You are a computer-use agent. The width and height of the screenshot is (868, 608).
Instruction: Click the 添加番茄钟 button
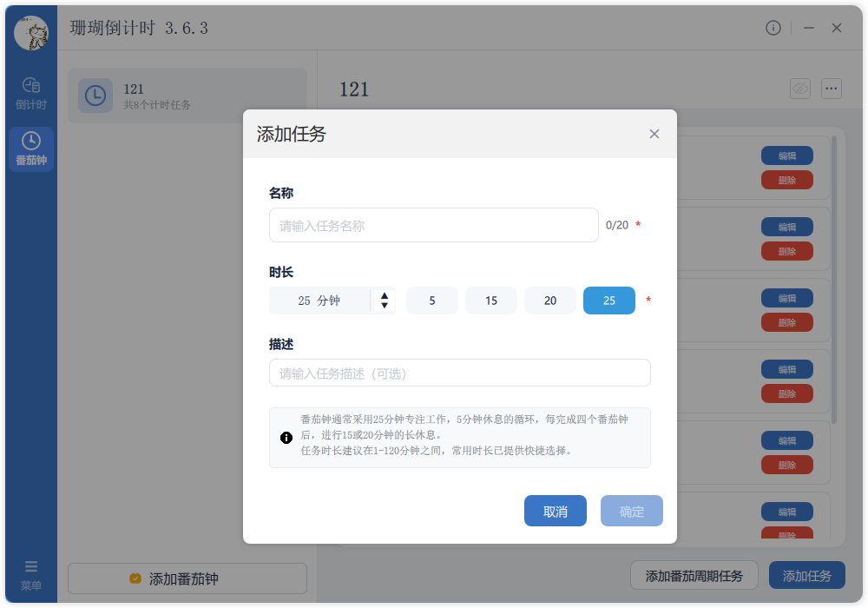pyautogui.click(x=186, y=578)
